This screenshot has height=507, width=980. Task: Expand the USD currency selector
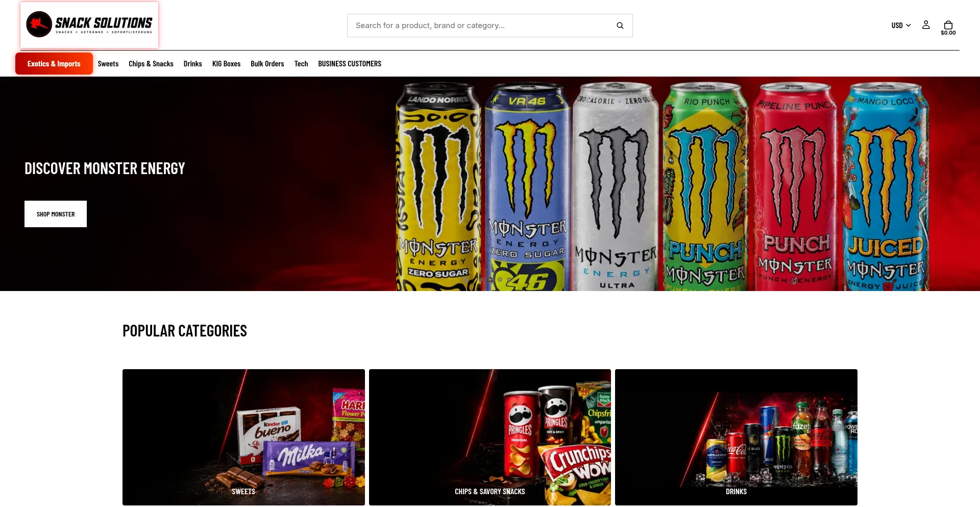click(901, 26)
